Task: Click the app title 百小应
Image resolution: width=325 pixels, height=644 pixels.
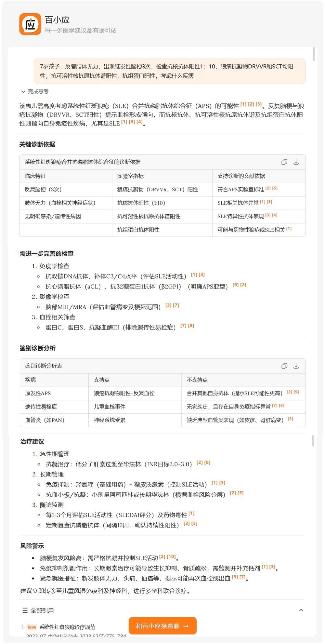Action: (x=57, y=20)
